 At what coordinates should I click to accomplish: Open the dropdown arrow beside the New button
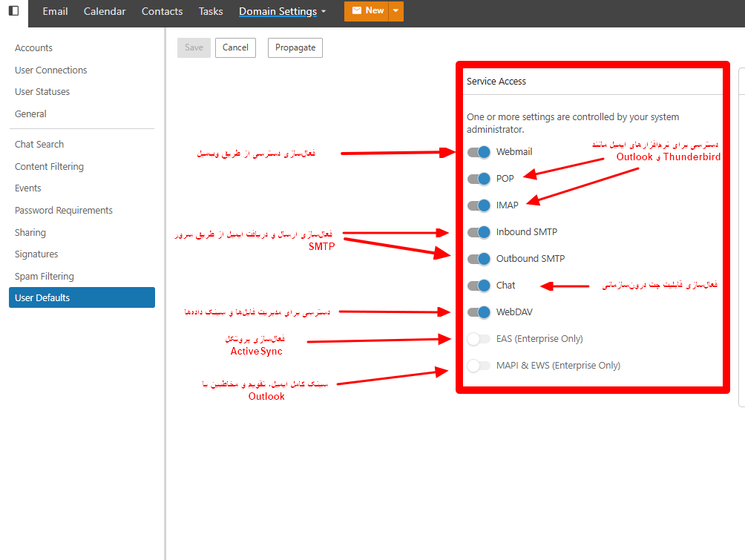point(396,11)
